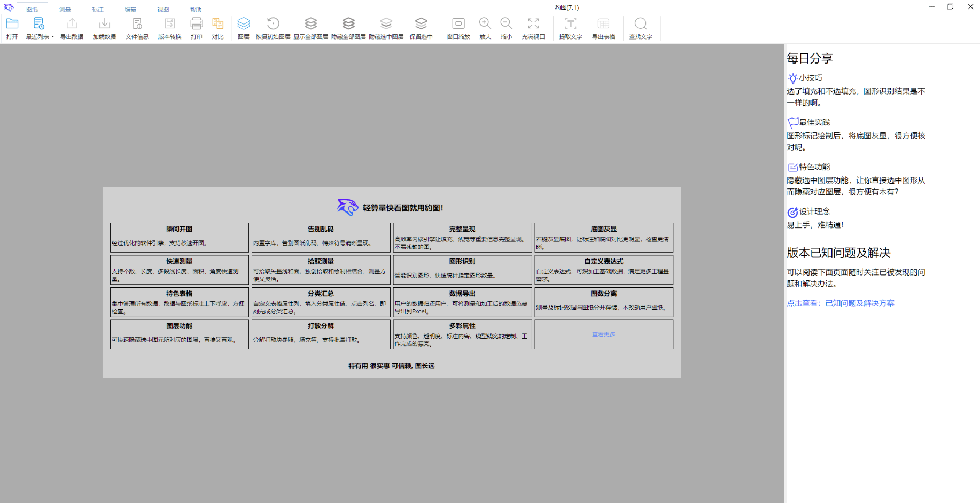Click the 每日分享 heading
This screenshot has height=503, width=980.
(810, 58)
